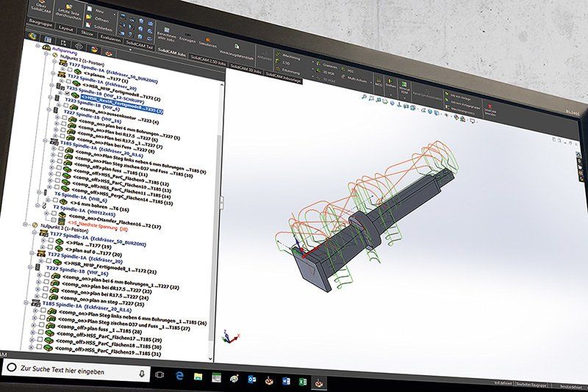Select HSS_PerpC_Flächen14 ...T185 (15) job
The width and height of the screenshot is (588, 392).
[x=123, y=197]
